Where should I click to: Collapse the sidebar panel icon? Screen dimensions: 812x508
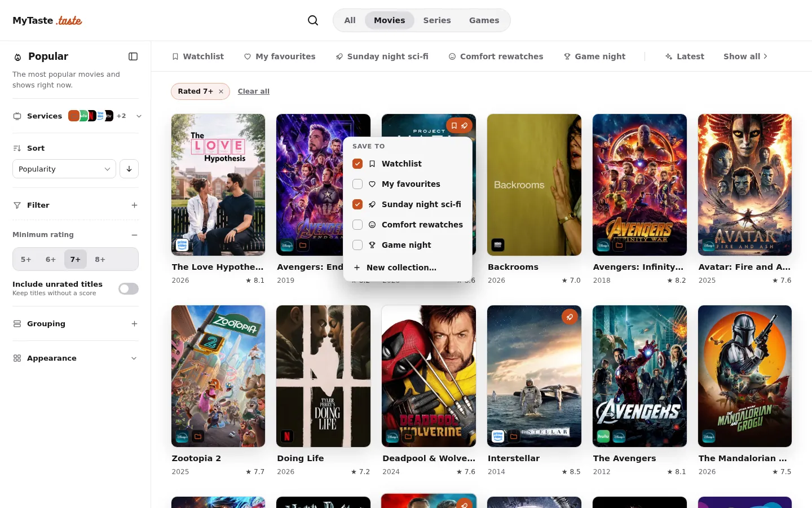coord(133,56)
